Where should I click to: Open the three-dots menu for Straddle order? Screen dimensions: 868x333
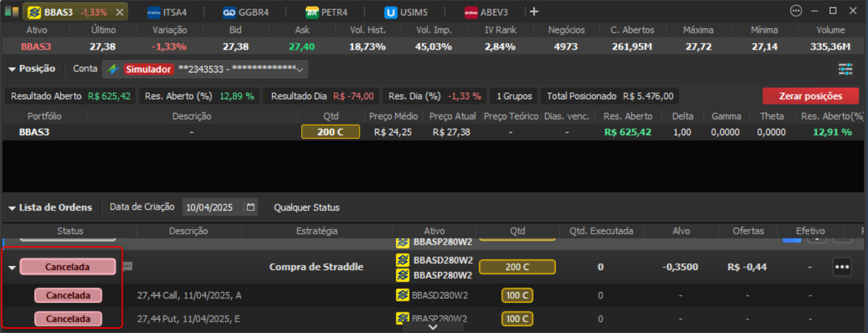click(842, 267)
